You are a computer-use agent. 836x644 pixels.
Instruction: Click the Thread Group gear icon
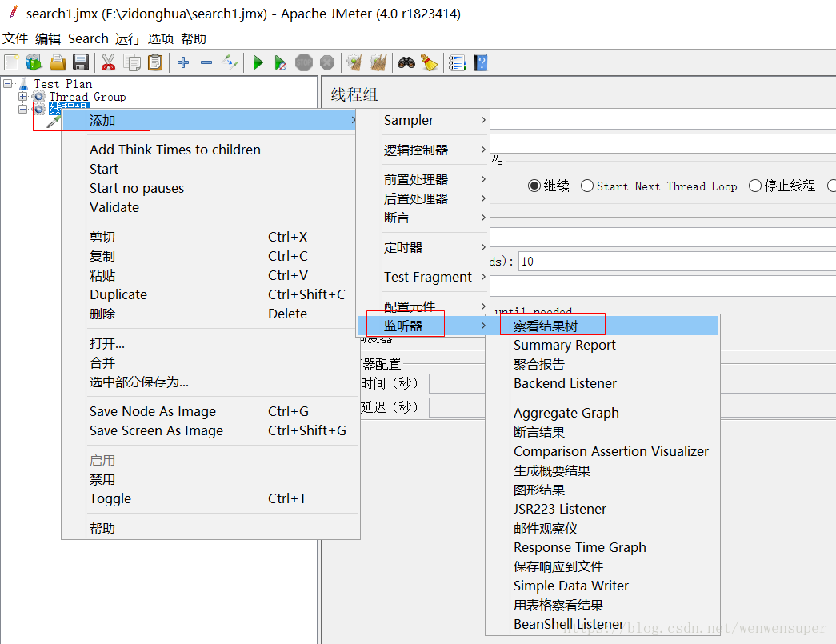(39, 97)
